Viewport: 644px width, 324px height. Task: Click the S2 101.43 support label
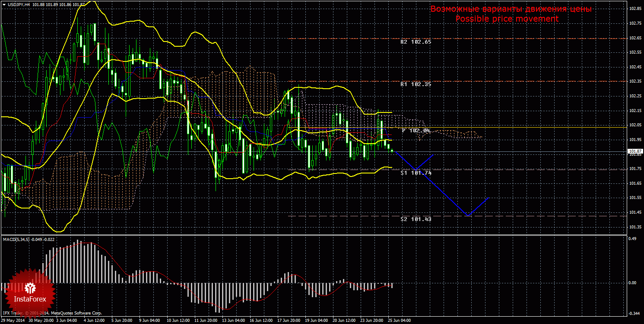[416, 219]
